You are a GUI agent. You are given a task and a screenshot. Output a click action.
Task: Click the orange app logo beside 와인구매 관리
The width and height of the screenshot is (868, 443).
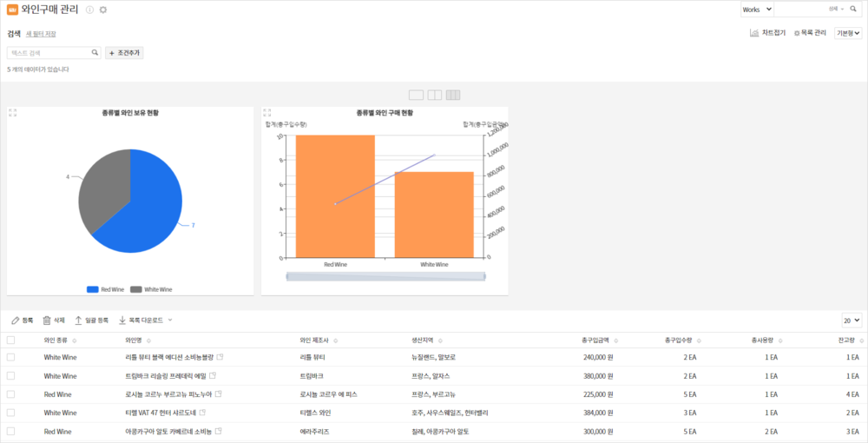pos(12,10)
